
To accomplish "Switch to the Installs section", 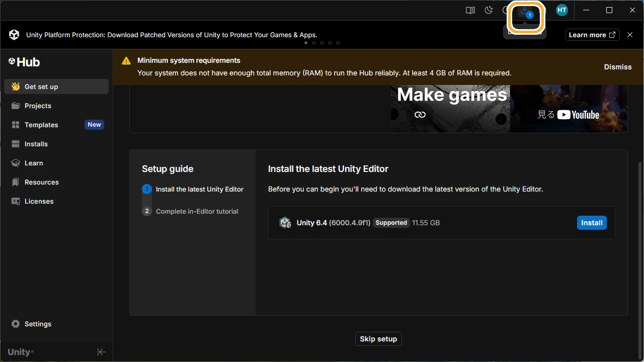I will (56, 144).
